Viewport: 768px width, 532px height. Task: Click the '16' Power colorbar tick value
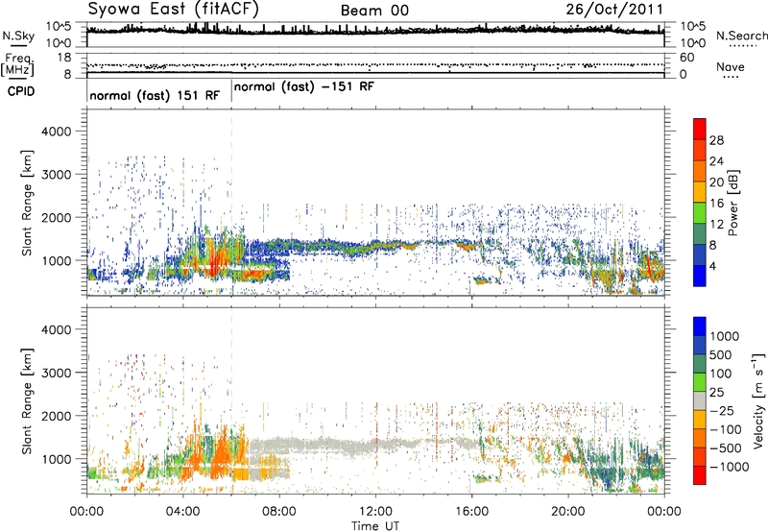(x=716, y=204)
